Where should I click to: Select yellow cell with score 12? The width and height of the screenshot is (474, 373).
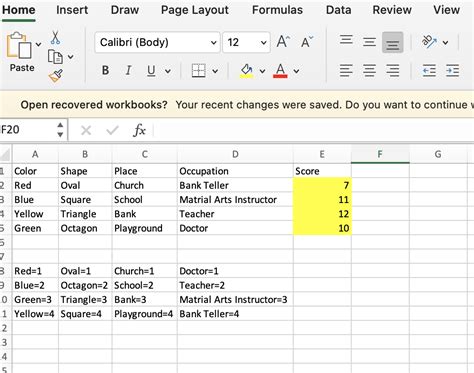tap(322, 214)
